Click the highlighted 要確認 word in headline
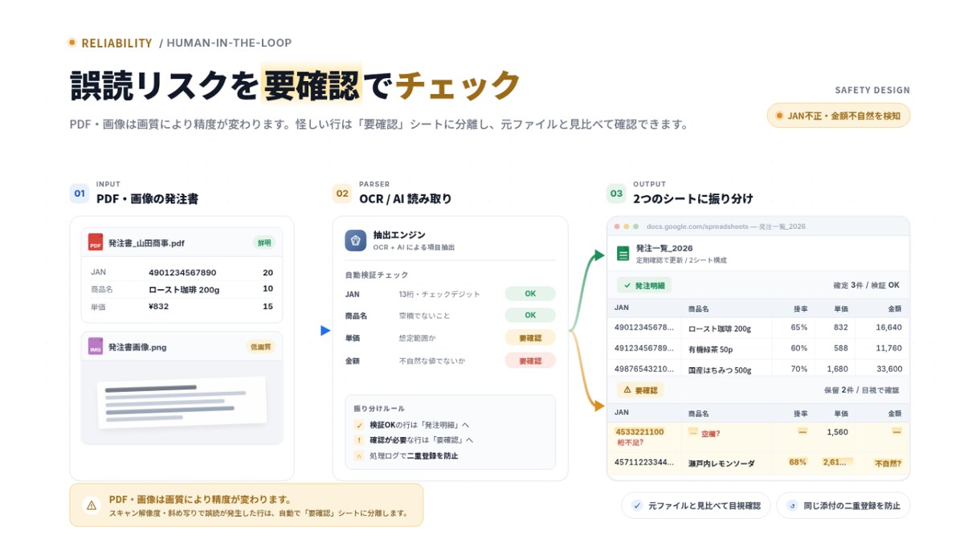980x551 pixels. (x=311, y=84)
